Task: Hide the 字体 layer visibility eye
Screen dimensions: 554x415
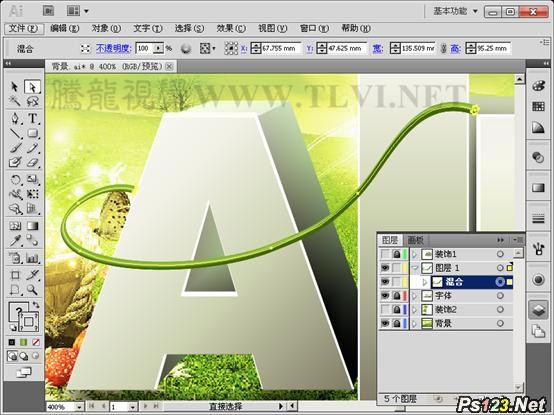Action: click(385, 296)
